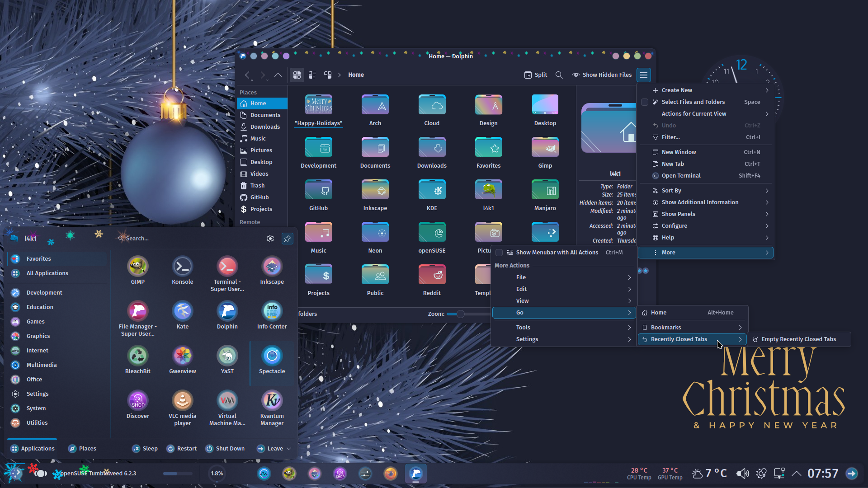Launch GIMP from the launcher favorites

point(138,270)
